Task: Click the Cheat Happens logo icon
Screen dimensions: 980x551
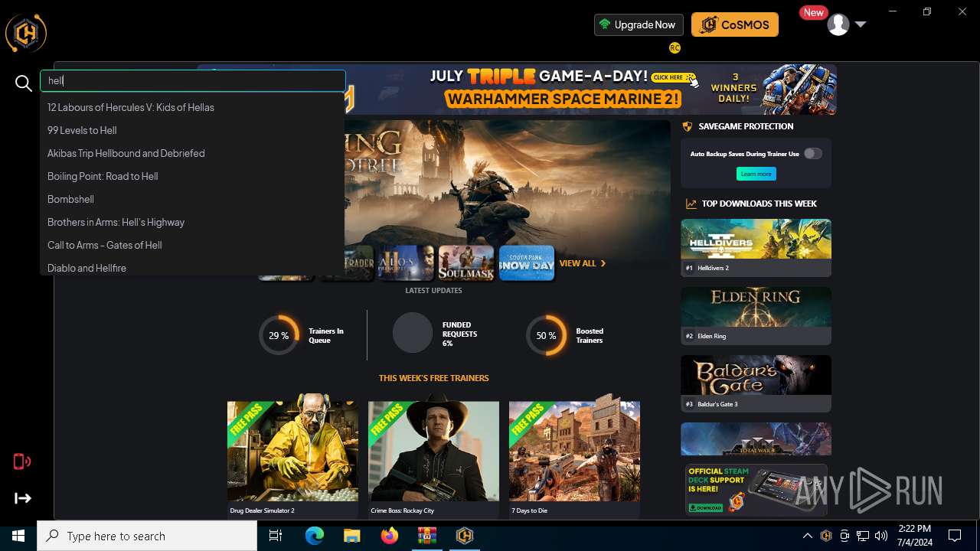Action: [26, 33]
